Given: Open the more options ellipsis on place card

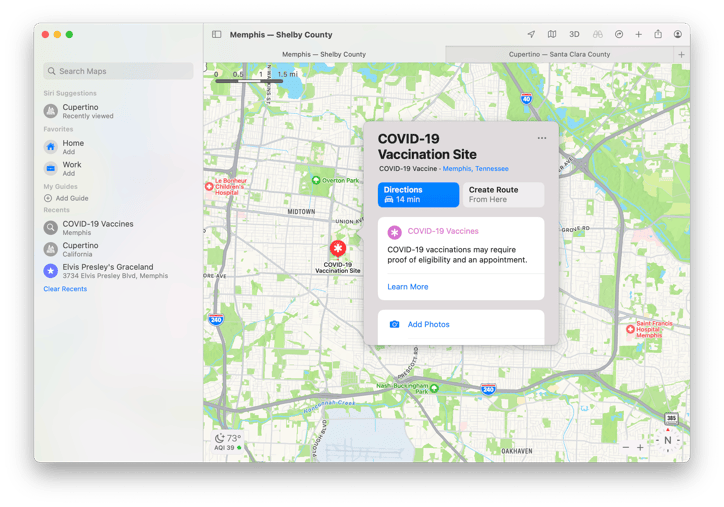Looking at the screenshot, I should click(x=542, y=138).
